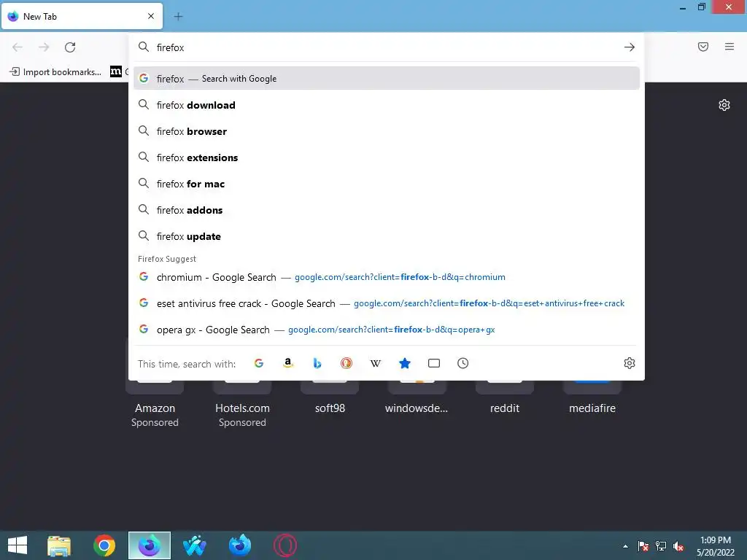Choose 'firefox browser' suggestion
The width and height of the screenshot is (747, 560).
(387, 131)
